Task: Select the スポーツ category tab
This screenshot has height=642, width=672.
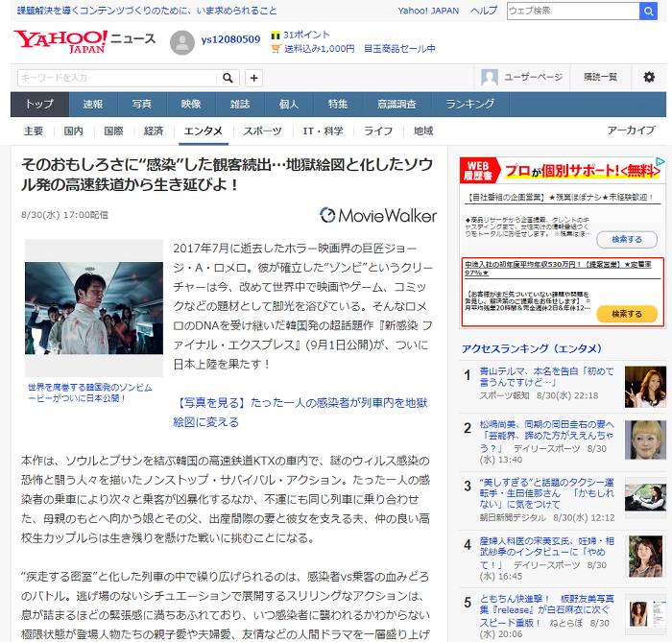Action: point(262,131)
